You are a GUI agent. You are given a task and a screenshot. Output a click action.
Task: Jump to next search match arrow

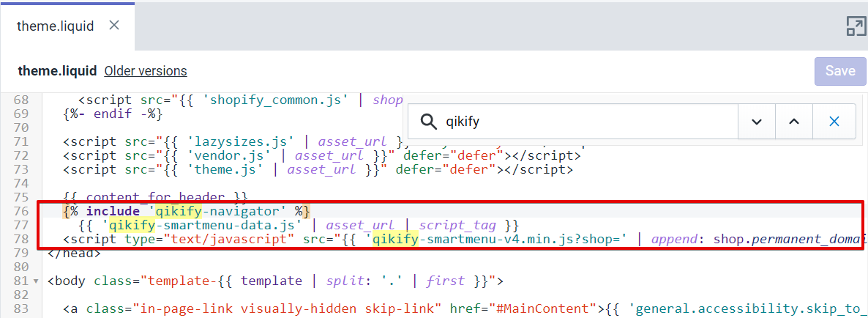757,122
